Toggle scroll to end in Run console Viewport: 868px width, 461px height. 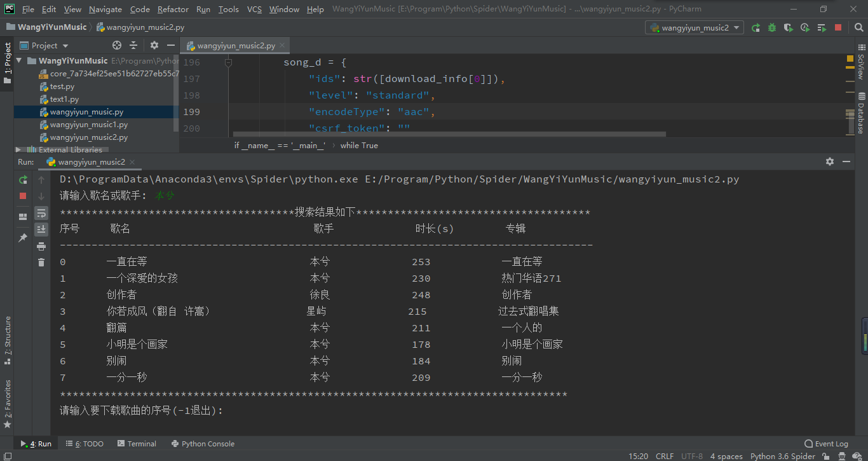[41, 230]
